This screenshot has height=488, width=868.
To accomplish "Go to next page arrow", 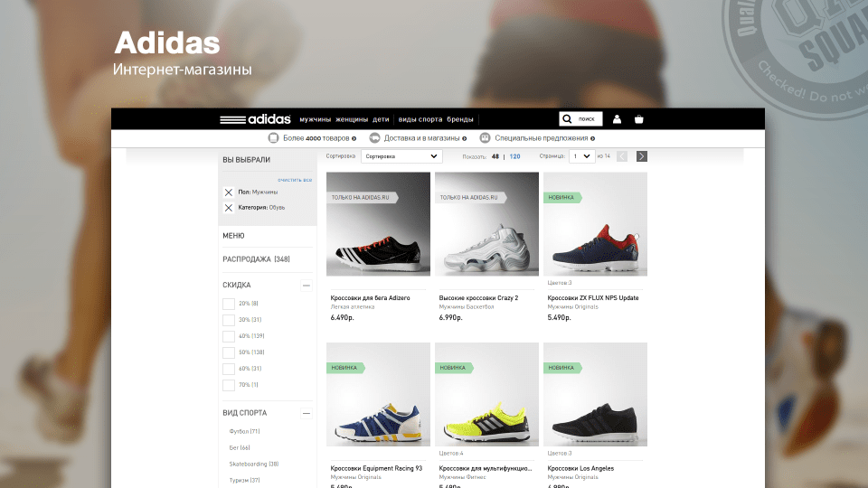I will pyautogui.click(x=642, y=156).
